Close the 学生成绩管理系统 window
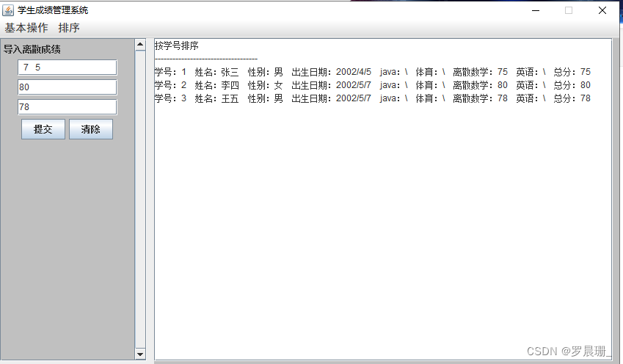The width and height of the screenshot is (623, 364). tap(602, 10)
